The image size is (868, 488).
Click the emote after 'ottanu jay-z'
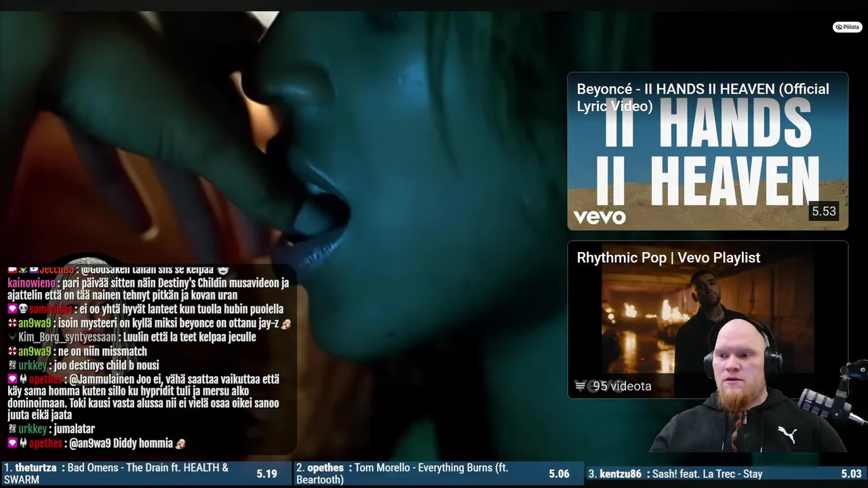click(x=285, y=323)
